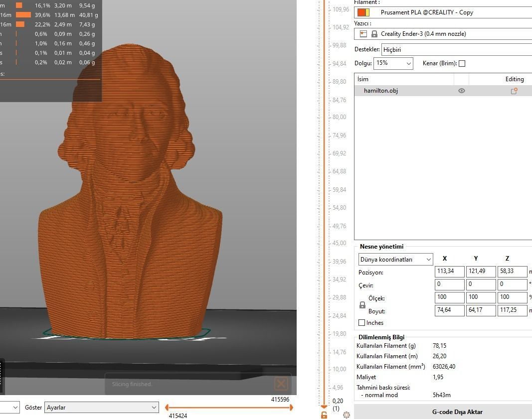Click the legend color bar for 1,0% row
The height and width of the screenshot is (419, 532).
coord(16,43)
